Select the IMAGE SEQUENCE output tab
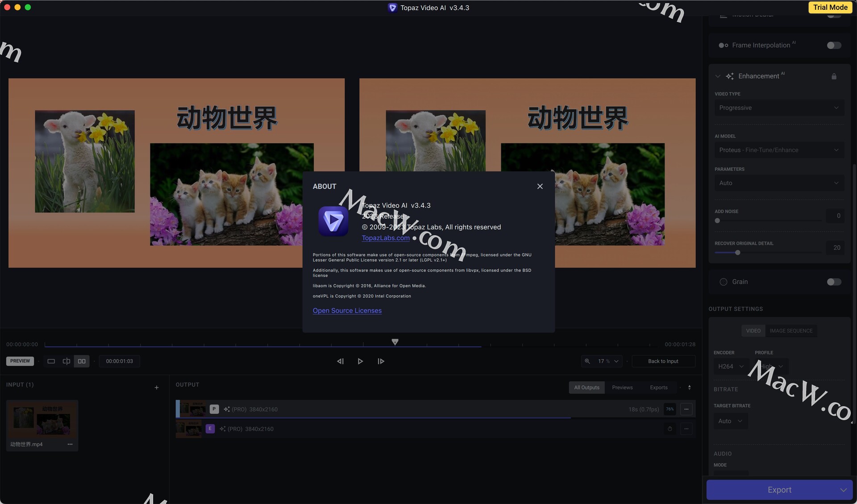Viewport: 857px width, 504px height. 791,331
